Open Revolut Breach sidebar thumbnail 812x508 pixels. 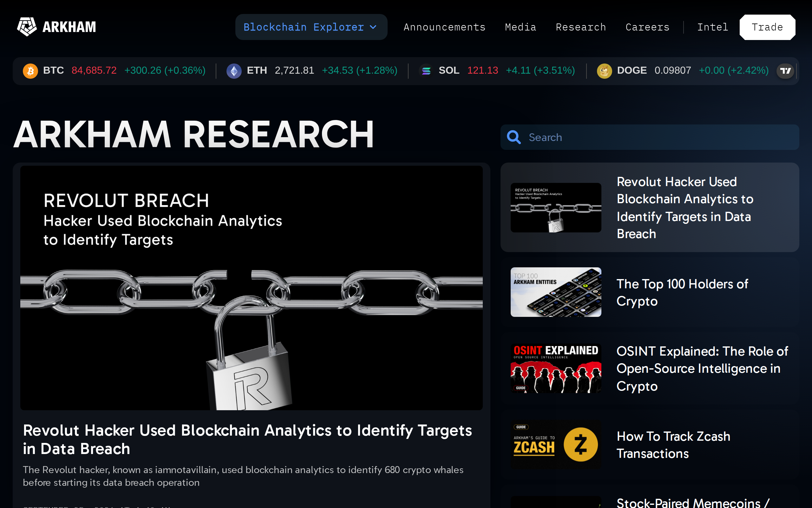pyautogui.click(x=556, y=207)
